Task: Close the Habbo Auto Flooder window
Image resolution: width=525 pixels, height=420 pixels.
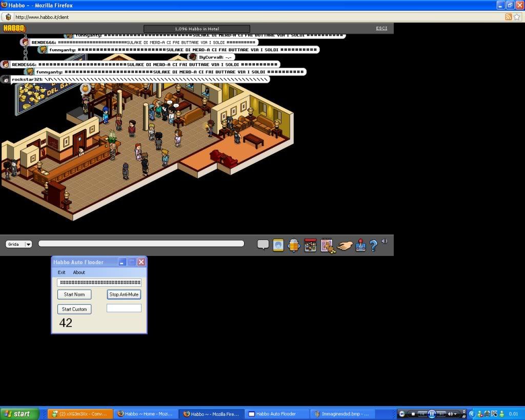Action: (142, 262)
